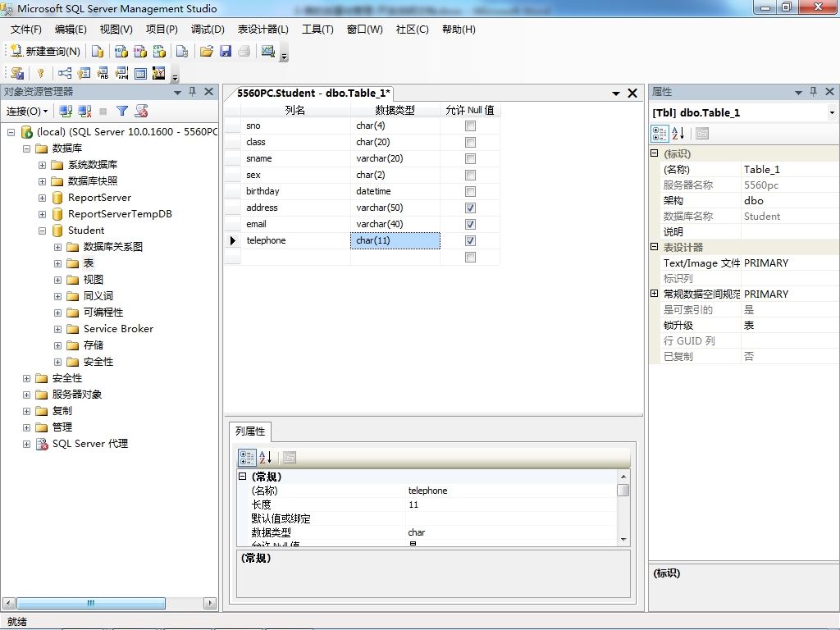Open the designer tab list dropdown arrow
This screenshot has width=840, height=630.
[x=616, y=94]
